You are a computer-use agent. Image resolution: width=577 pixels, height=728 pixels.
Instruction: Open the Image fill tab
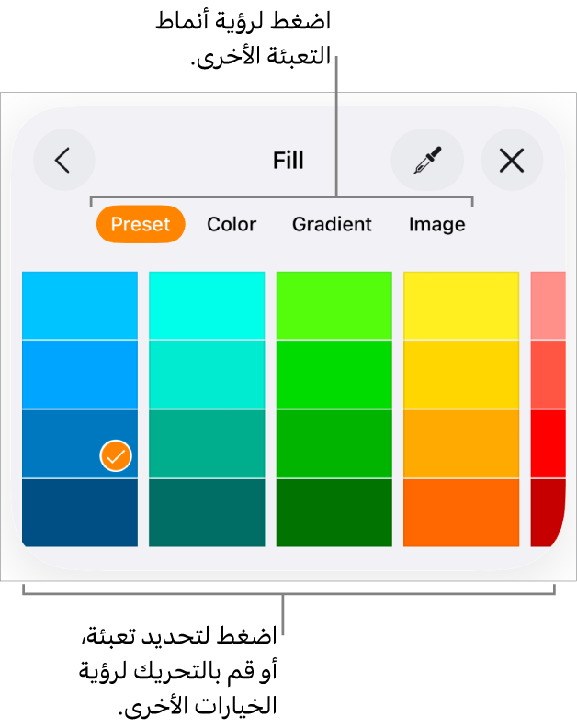436,224
